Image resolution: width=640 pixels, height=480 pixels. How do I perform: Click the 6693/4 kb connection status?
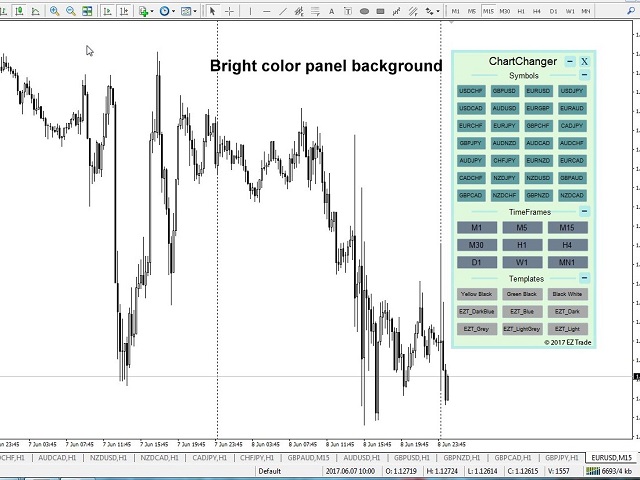pos(611,471)
